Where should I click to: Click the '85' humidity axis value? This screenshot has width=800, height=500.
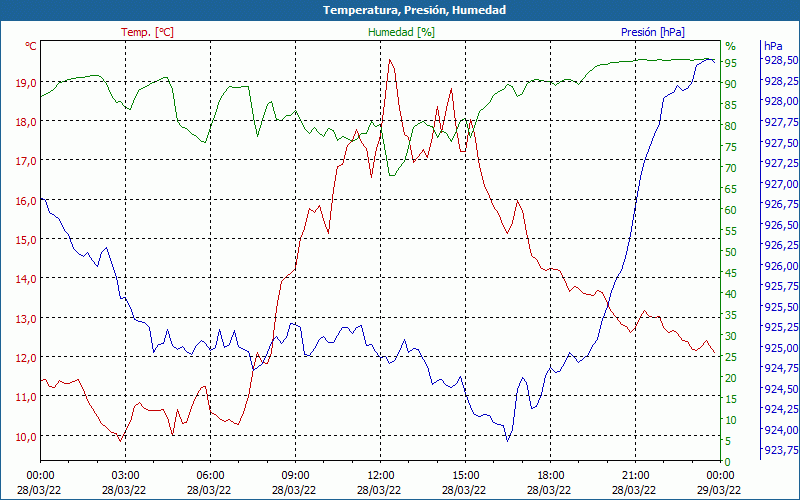731,105
